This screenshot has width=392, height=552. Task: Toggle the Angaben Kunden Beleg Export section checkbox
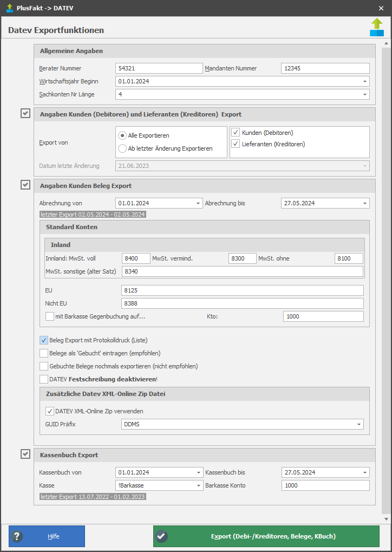coord(25,185)
